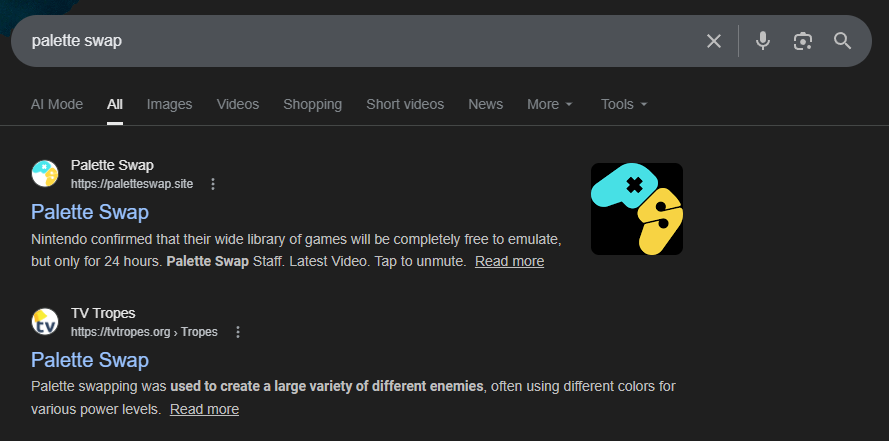Open search by image camera icon
Image resolution: width=889 pixels, height=441 pixels.
tap(803, 41)
